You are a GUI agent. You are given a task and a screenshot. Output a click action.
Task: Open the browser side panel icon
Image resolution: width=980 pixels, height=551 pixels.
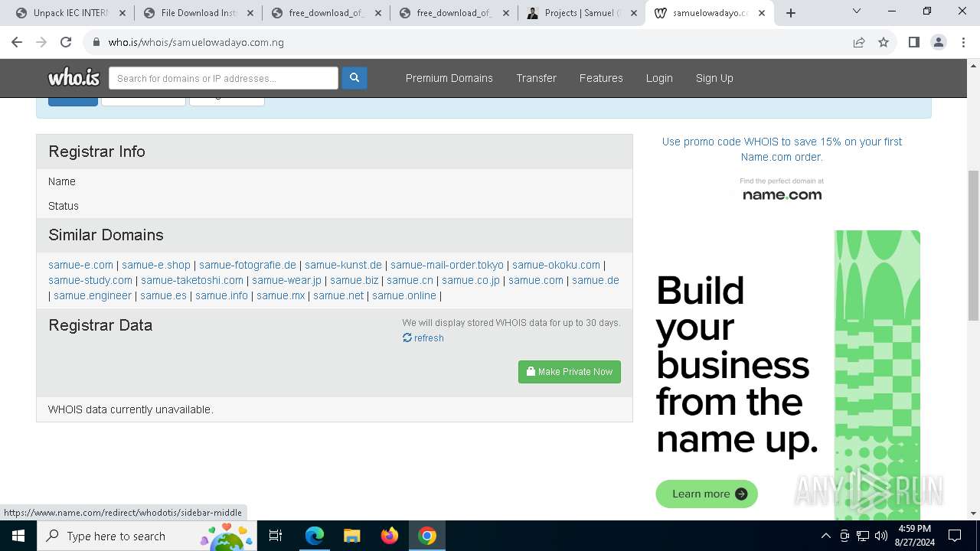913,42
